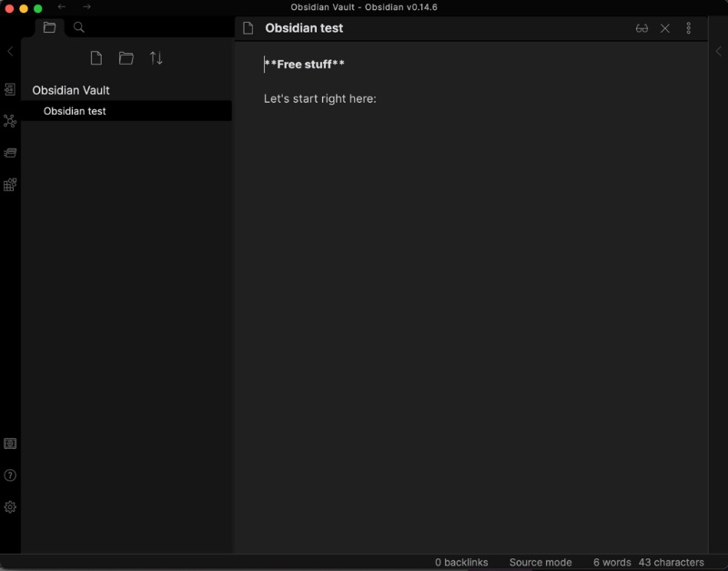Click 0 backlinks in status bar
The height and width of the screenshot is (571, 728).
coord(461,562)
